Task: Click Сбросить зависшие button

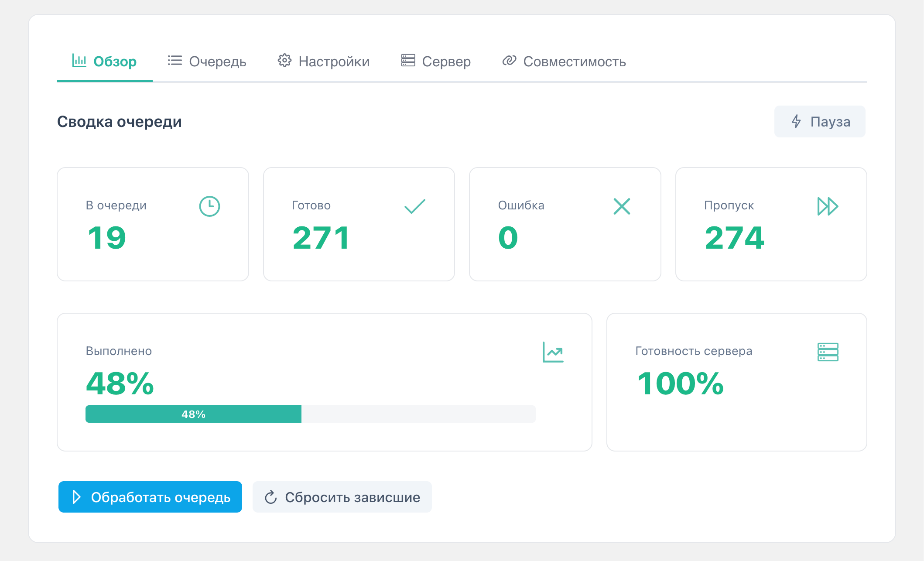Action: [x=342, y=497]
